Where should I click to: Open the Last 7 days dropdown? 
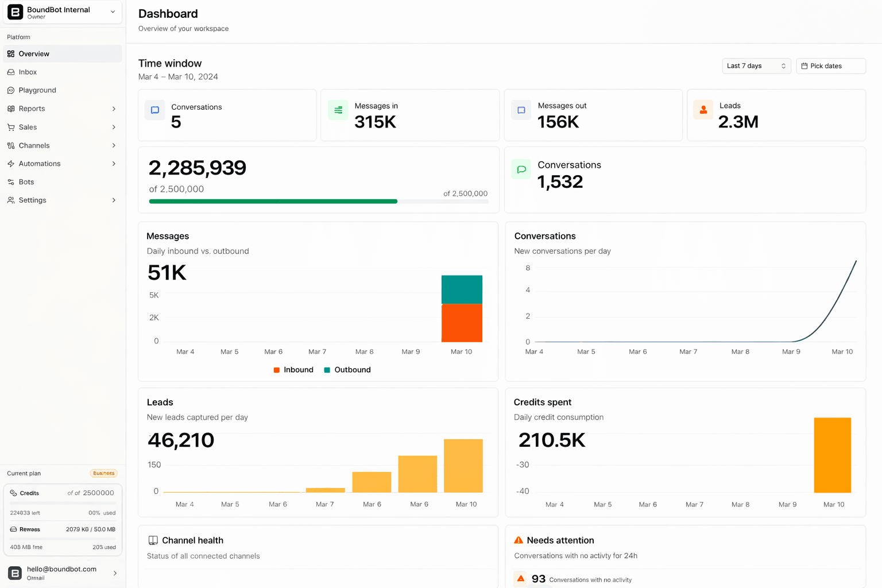(x=756, y=65)
